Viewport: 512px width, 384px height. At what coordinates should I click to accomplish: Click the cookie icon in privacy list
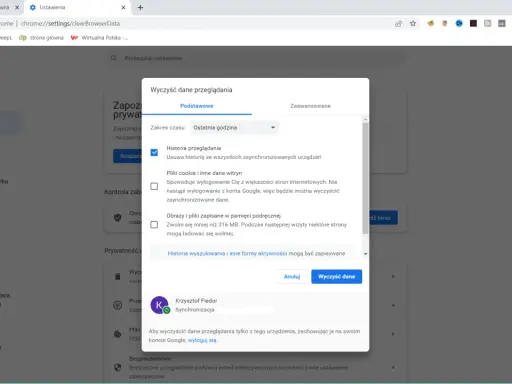(117, 334)
